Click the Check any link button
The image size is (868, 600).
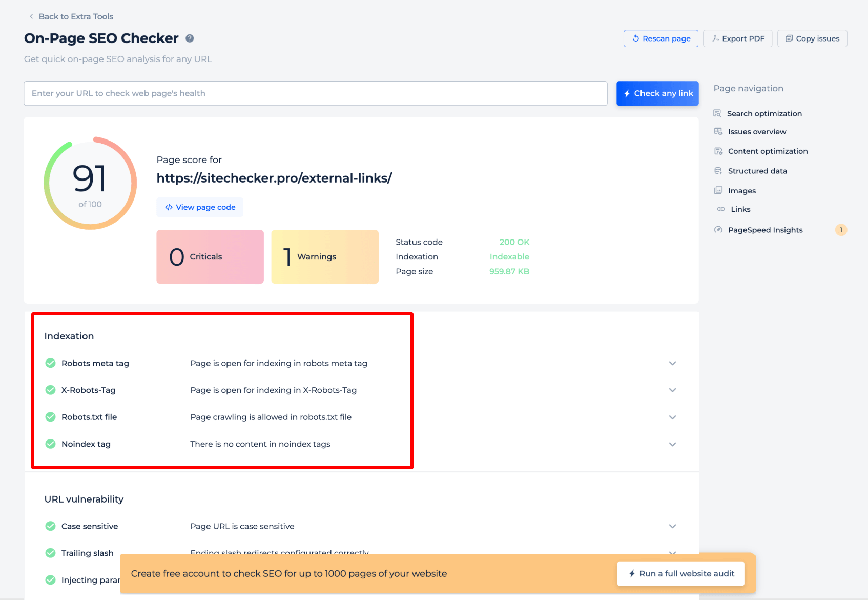(x=657, y=93)
